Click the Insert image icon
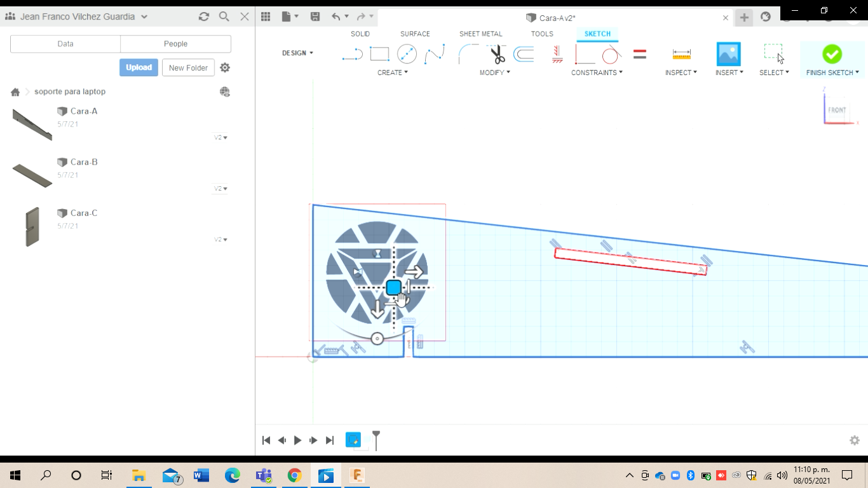Image resolution: width=868 pixels, height=488 pixels. [729, 55]
